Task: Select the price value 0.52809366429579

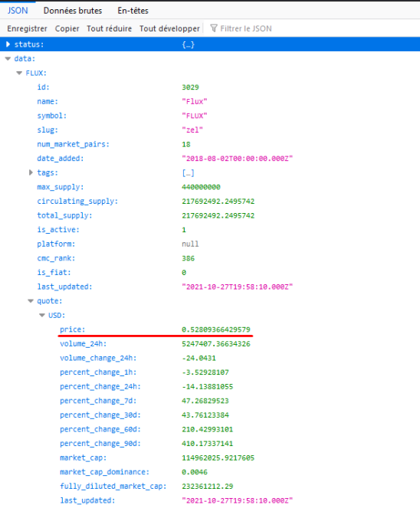Action: coord(216,329)
